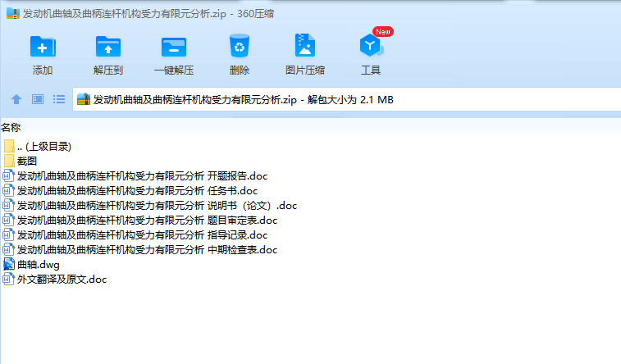This screenshot has width=621, height=364.
Task: Click the zip archive icon in address bar
Action: [84, 99]
